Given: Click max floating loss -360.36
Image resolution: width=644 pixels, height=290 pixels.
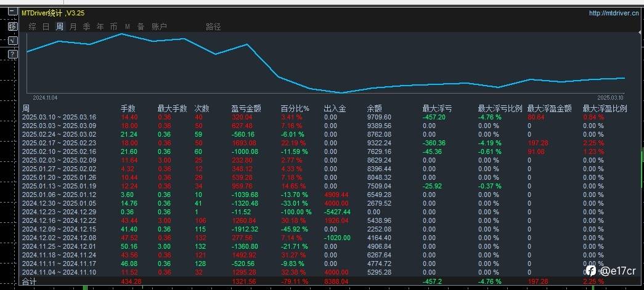Looking at the screenshot, I should [x=434, y=143].
